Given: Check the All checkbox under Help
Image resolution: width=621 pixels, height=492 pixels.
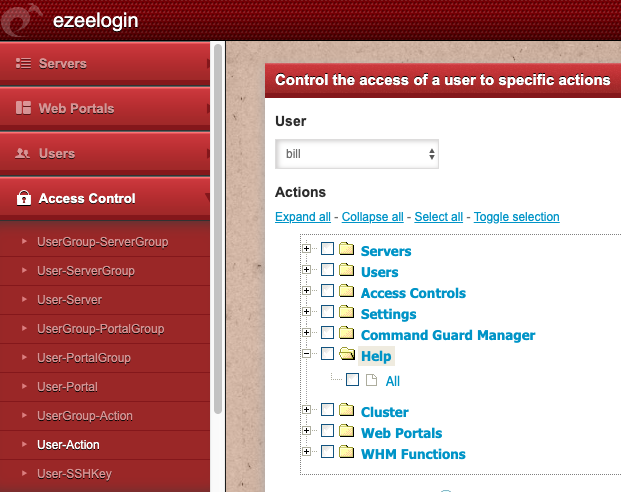Looking at the screenshot, I should [352, 379].
